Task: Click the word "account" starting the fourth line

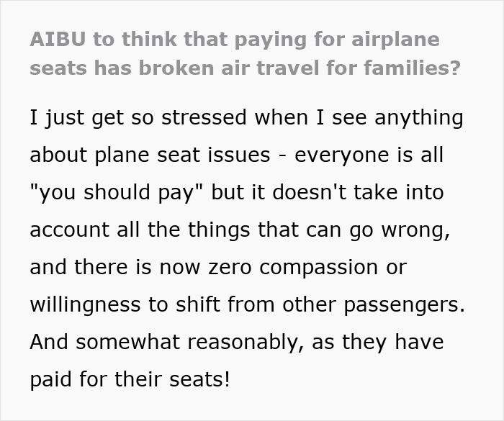Action: (x=75, y=230)
